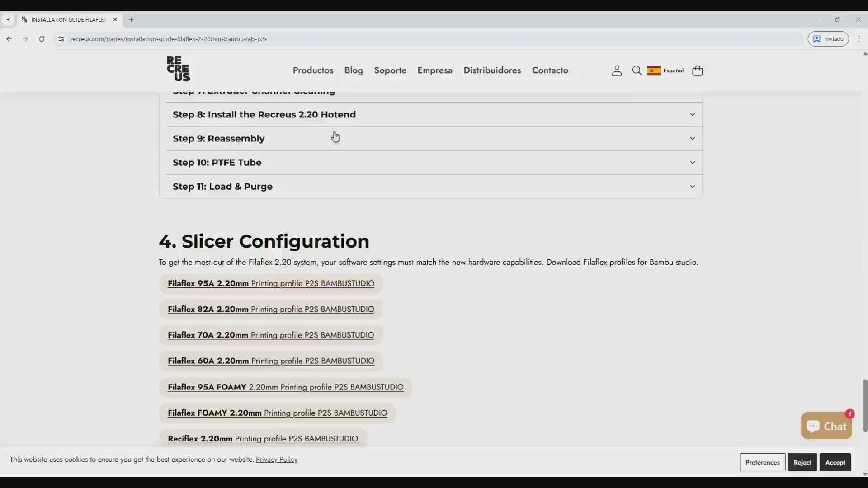Click the page vertical scrollbar thumb

[865, 405]
